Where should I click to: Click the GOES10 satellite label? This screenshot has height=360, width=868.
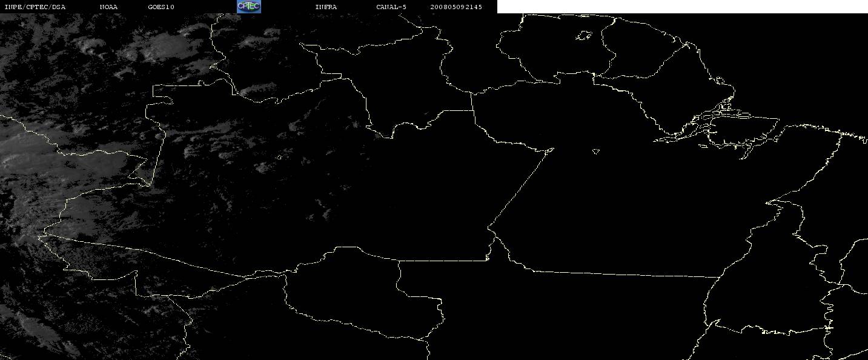pyautogui.click(x=161, y=7)
